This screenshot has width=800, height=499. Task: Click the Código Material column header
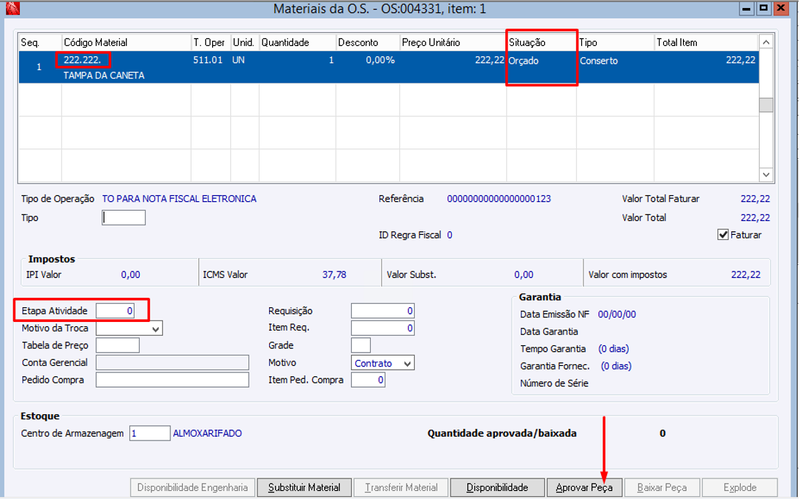(126, 42)
